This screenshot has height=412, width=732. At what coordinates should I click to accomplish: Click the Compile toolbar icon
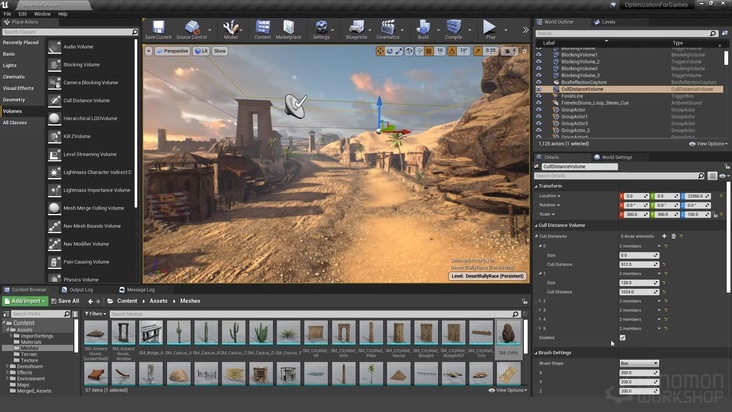pyautogui.click(x=453, y=29)
